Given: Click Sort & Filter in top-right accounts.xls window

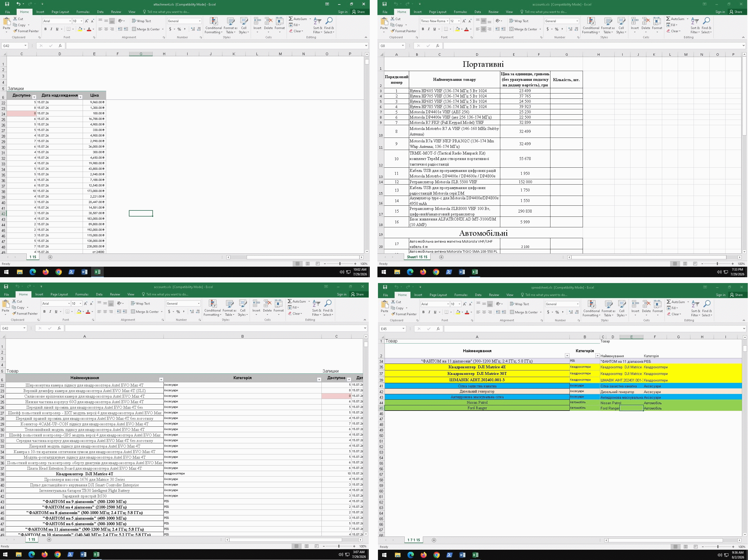Looking at the screenshot, I should [695, 25].
